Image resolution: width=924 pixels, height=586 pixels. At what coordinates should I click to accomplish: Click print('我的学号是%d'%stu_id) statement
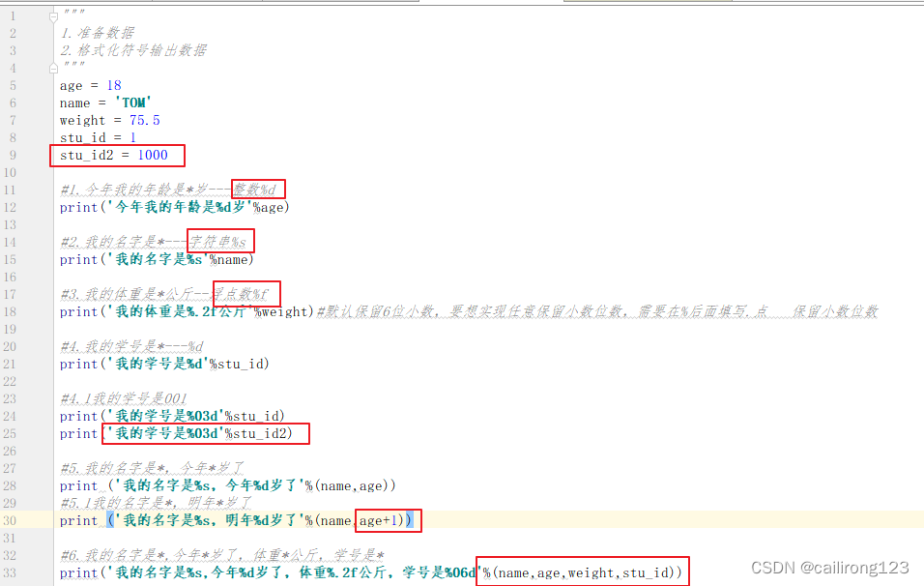(164, 364)
